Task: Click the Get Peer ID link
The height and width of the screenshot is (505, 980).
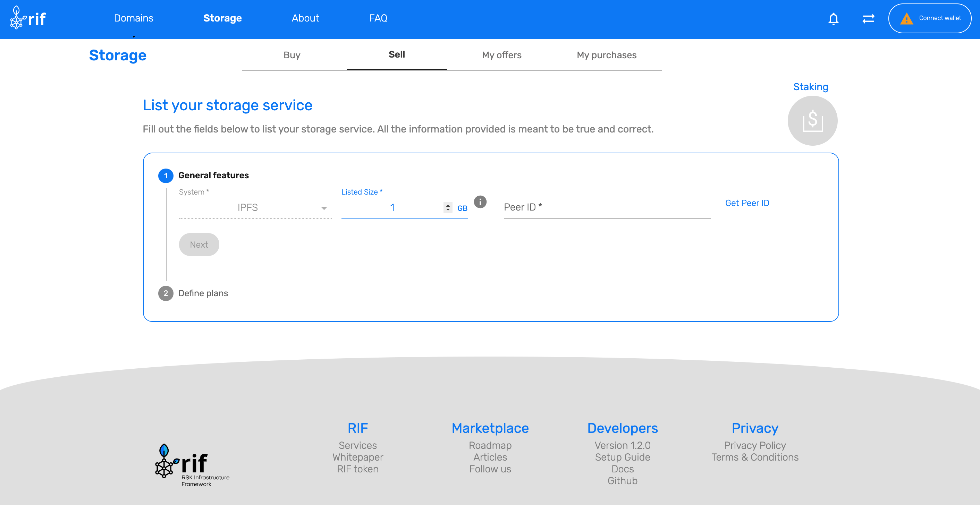Action: pos(747,203)
